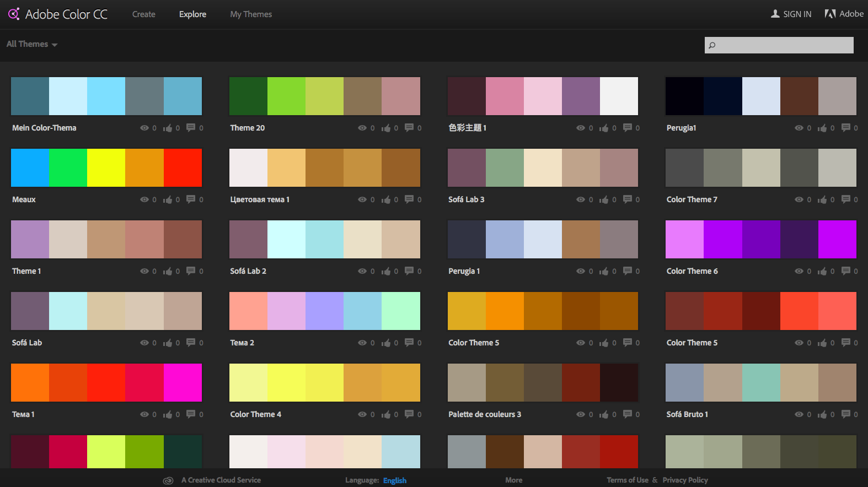This screenshot has width=868, height=487.
Task: Click the Adobe logo icon top right
Action: (830, 14)
